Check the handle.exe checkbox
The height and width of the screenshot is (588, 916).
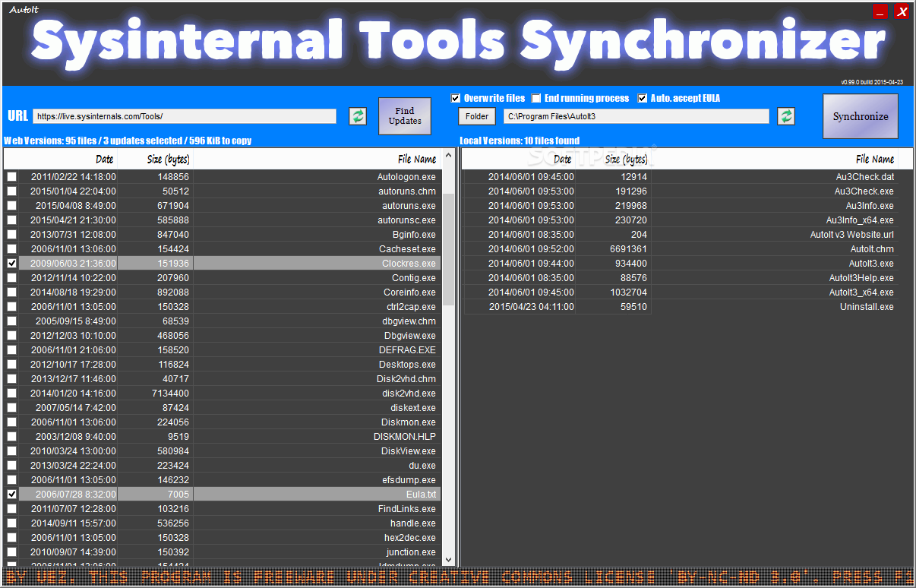pos(11,523)
